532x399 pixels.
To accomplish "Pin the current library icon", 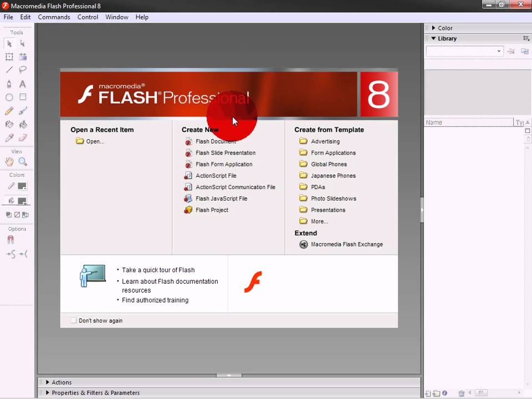I will (x=510, y=51).
